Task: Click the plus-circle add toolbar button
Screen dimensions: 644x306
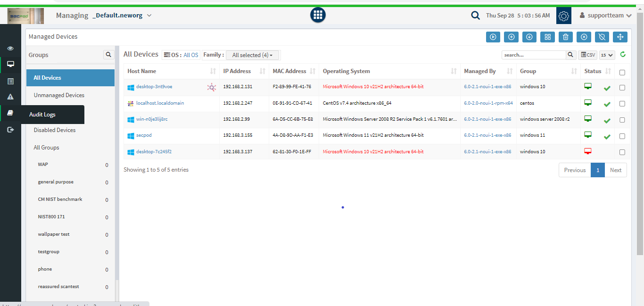Action: point(511,37)
